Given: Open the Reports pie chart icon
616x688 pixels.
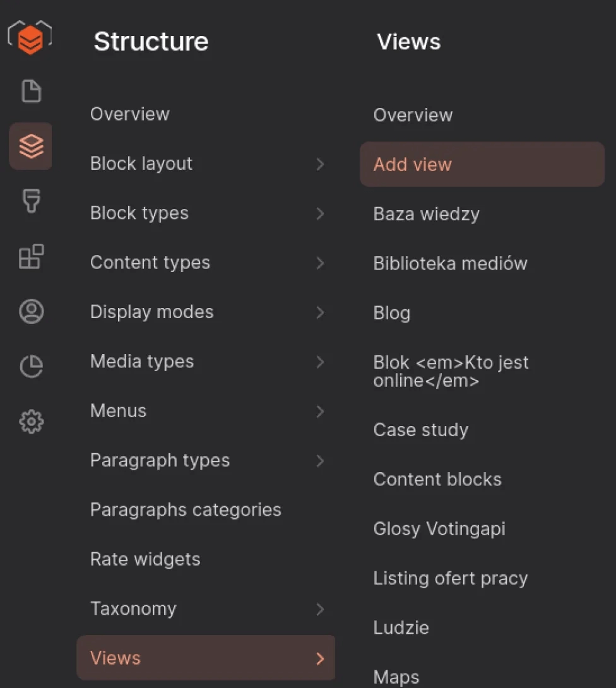Looking at the screenshot, I should tap(31, 366).
